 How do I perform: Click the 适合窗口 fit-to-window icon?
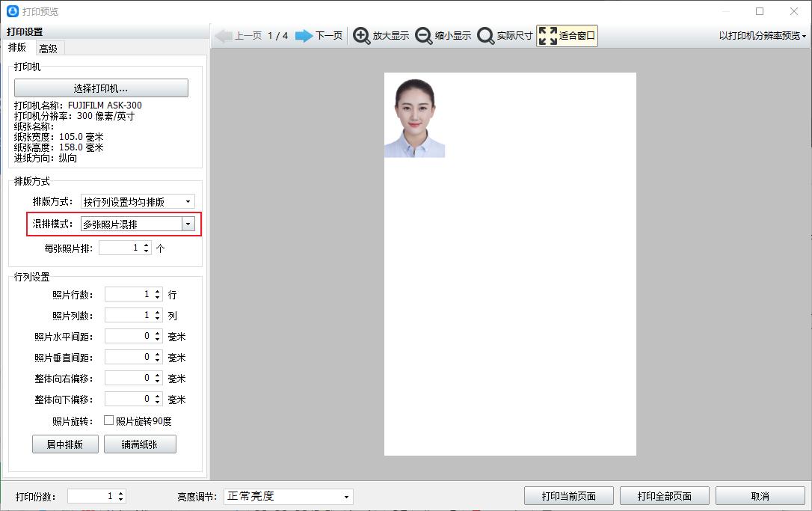547,34
